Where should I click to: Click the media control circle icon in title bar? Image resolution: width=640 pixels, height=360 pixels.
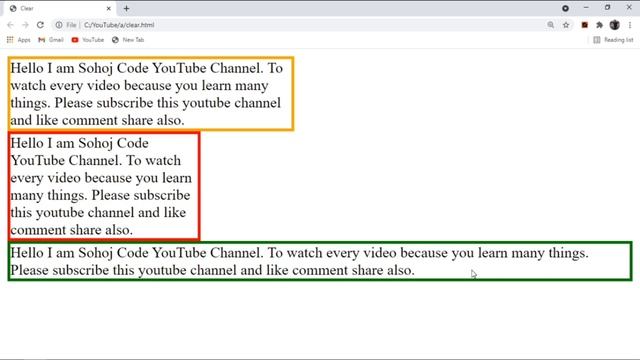[565, 8]
